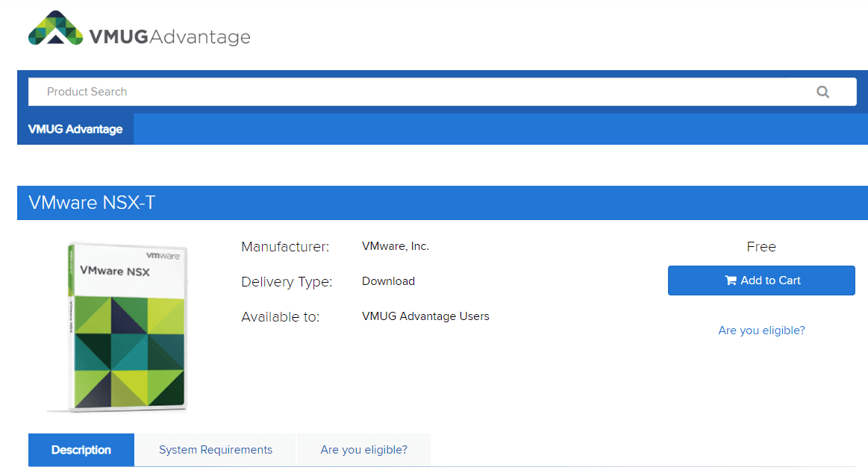Select the "Are you eligible?" tab

[x=364, y=450]
